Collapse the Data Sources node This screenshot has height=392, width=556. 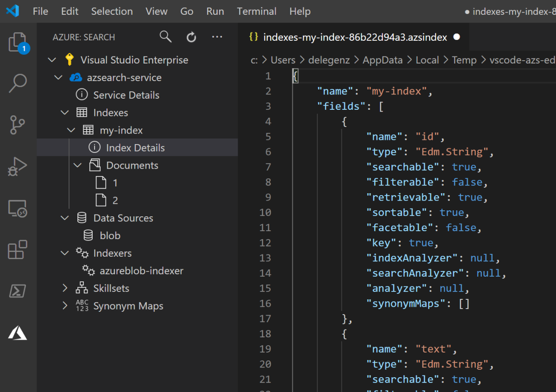[x=65, y=218]
